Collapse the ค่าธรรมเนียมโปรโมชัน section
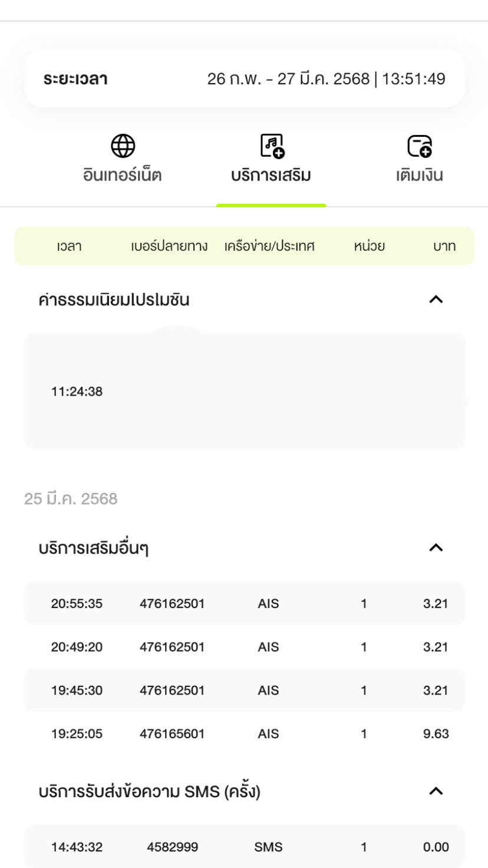The height and width of the screenshot is (868, 488). pyautogui.click(x=436, y=300)
